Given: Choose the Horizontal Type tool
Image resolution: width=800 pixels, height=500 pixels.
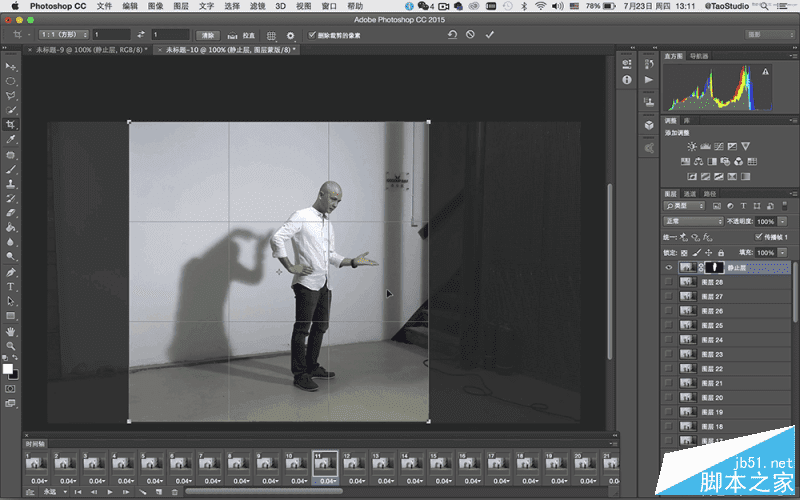Looking at the screenshot, I should tap(11, 286).
